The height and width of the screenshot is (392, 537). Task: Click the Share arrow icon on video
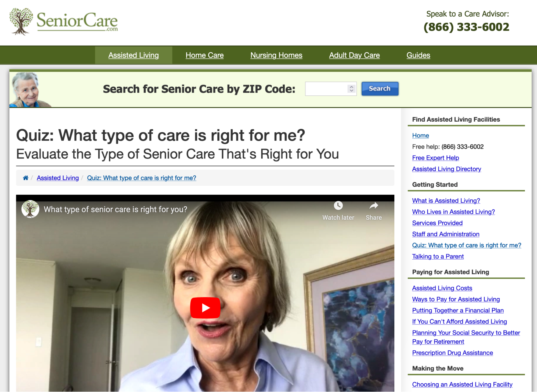coord(374,206)
